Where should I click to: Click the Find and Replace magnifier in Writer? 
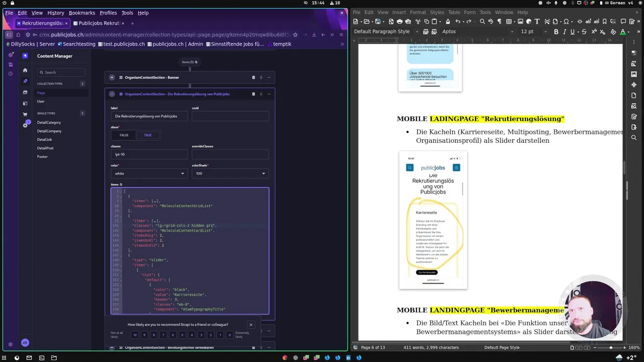coord(482,22)
